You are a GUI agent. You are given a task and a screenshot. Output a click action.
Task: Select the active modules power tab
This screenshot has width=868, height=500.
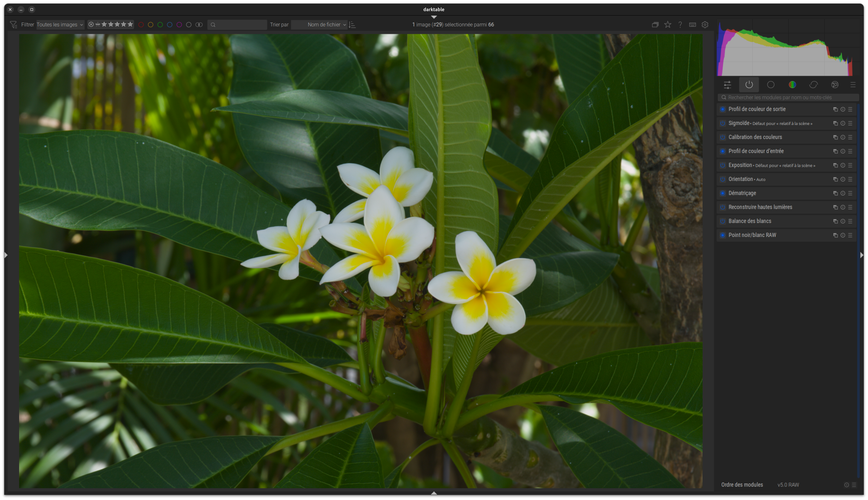pyautogui.click(x=749, y=85)
